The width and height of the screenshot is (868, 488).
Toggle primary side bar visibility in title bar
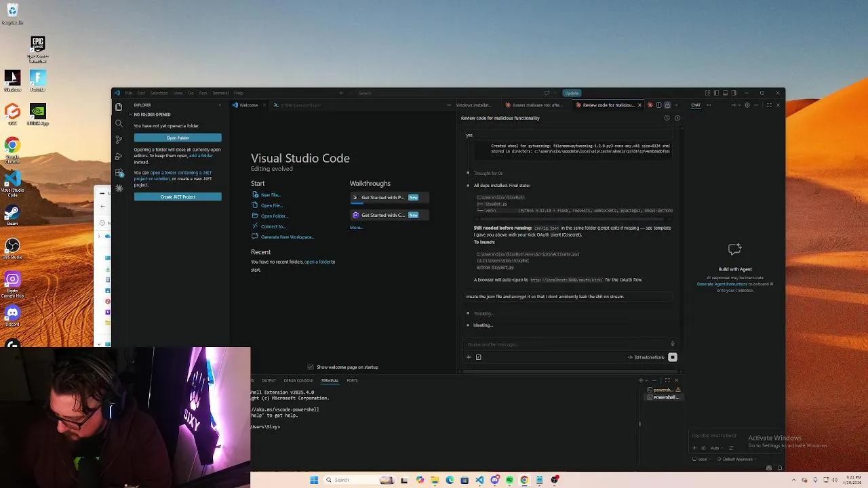[717, 93]
